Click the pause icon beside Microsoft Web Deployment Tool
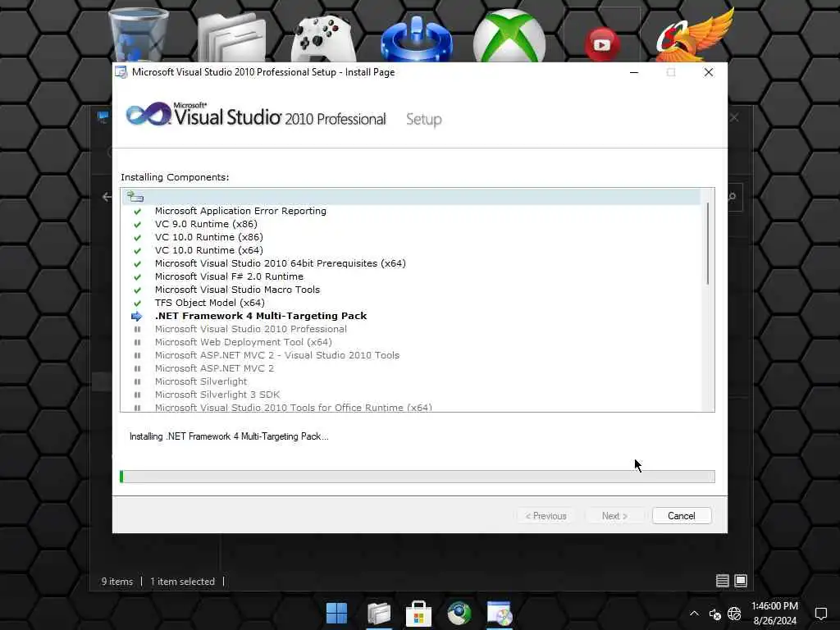The image size is (840, 630). tap(137, 342)
